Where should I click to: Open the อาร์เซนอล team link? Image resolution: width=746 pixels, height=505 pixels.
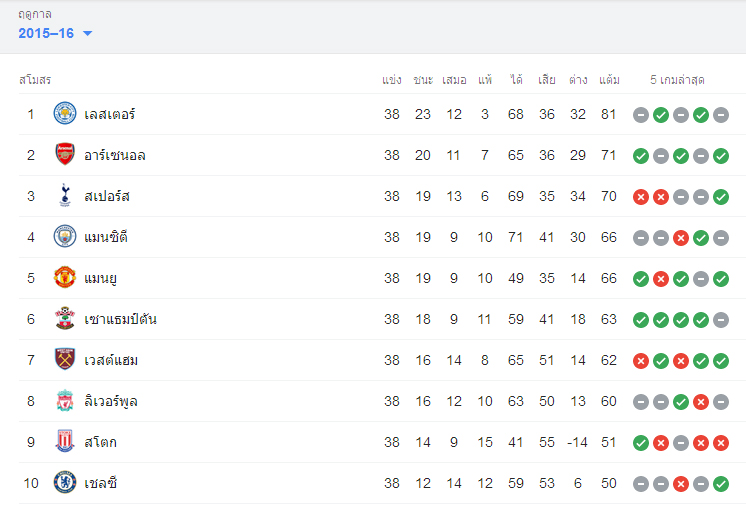tap(116, 155)
